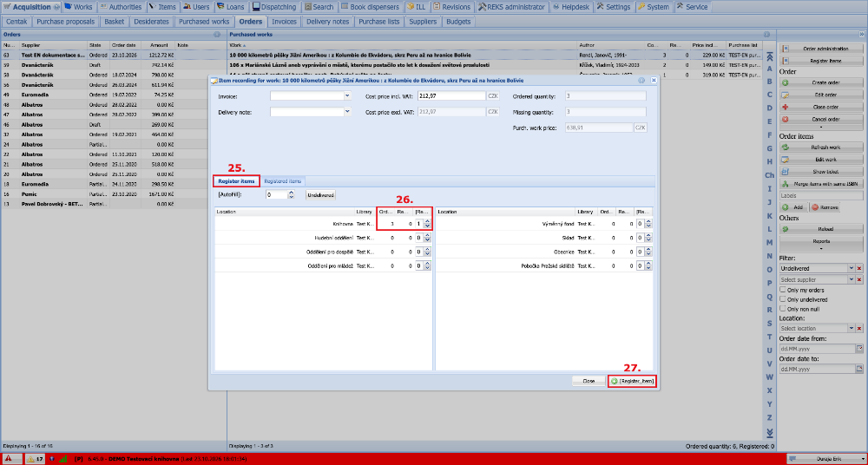868x465 pixels.
Task: Open the Reports dropdown button
Action: coord(821,243)
